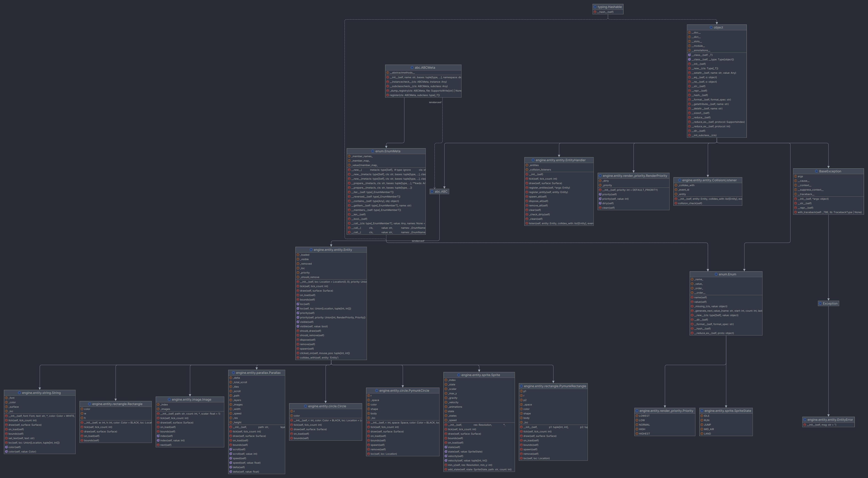868x478 pixels.
Task: Click the engine.entity.string.String class icon
Action: 19,393
